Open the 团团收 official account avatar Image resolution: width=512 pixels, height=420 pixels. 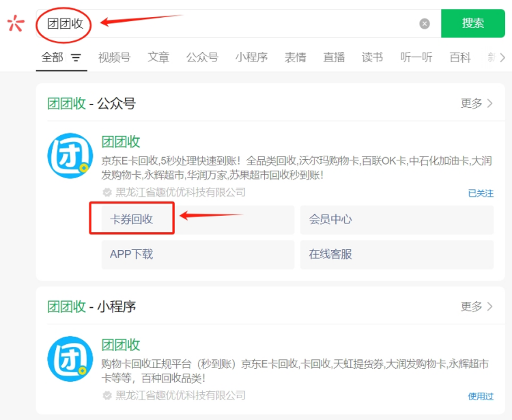coord(70,156)
